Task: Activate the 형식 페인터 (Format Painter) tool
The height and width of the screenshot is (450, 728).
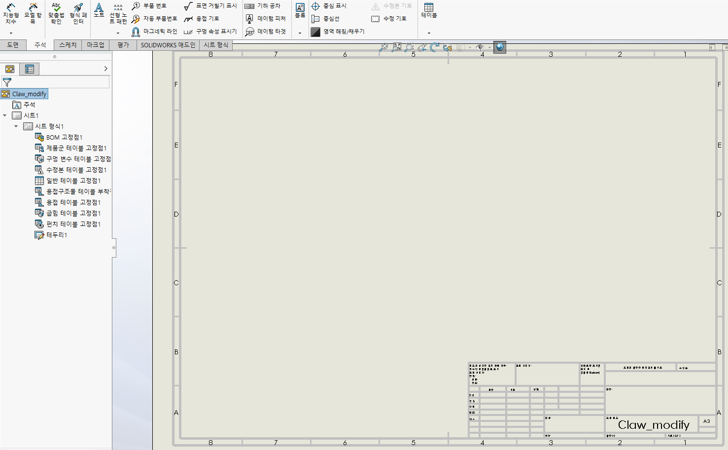Action: [x=78, y=13]
